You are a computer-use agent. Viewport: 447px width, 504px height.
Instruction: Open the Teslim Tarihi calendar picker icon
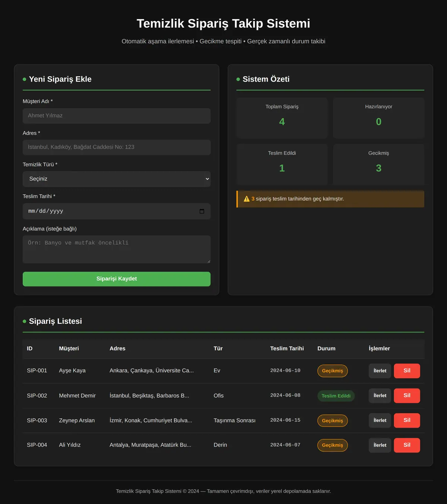tap(202, 211)
